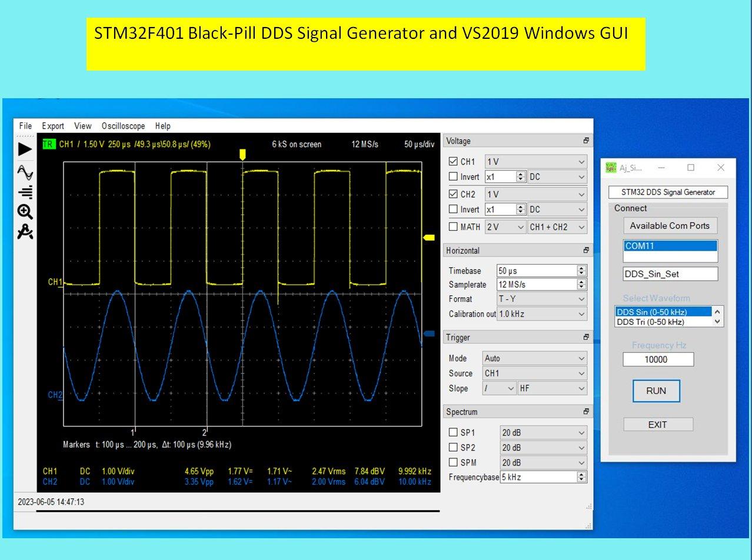Open the Trigger Slope edge dropdown
The image size is (752, 560).
tap(499, 388)
